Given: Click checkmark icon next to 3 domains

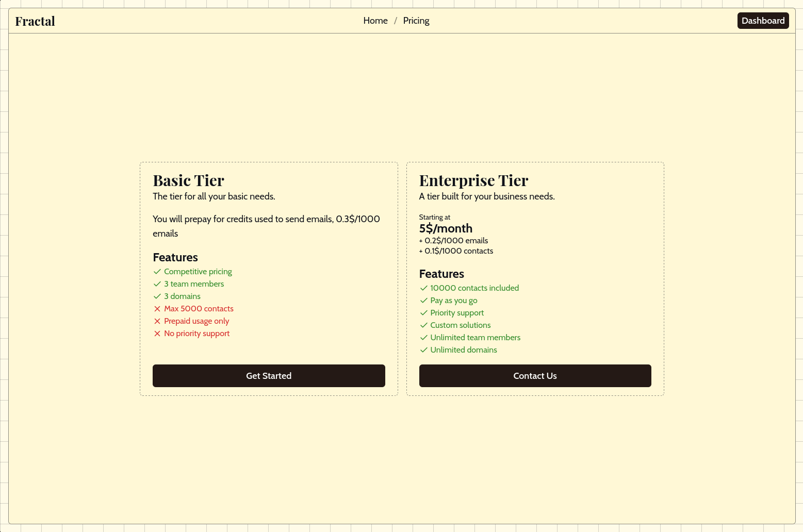Looking at the screenshot, I should [157, 296].
